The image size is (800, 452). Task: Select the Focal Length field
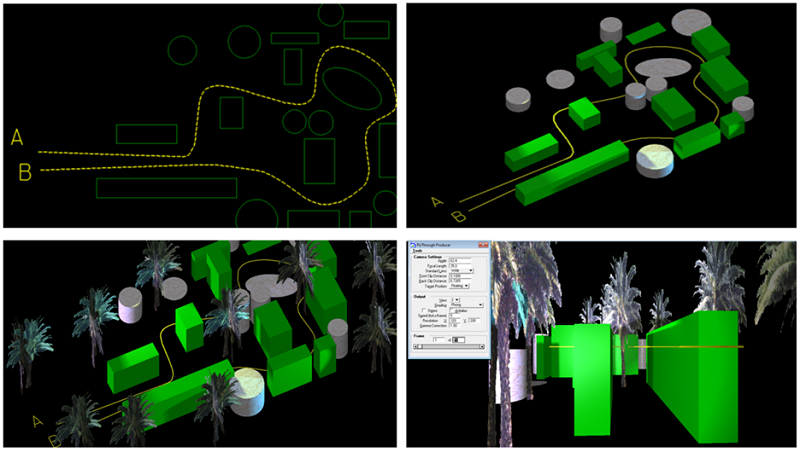click(x=459, y=265)
